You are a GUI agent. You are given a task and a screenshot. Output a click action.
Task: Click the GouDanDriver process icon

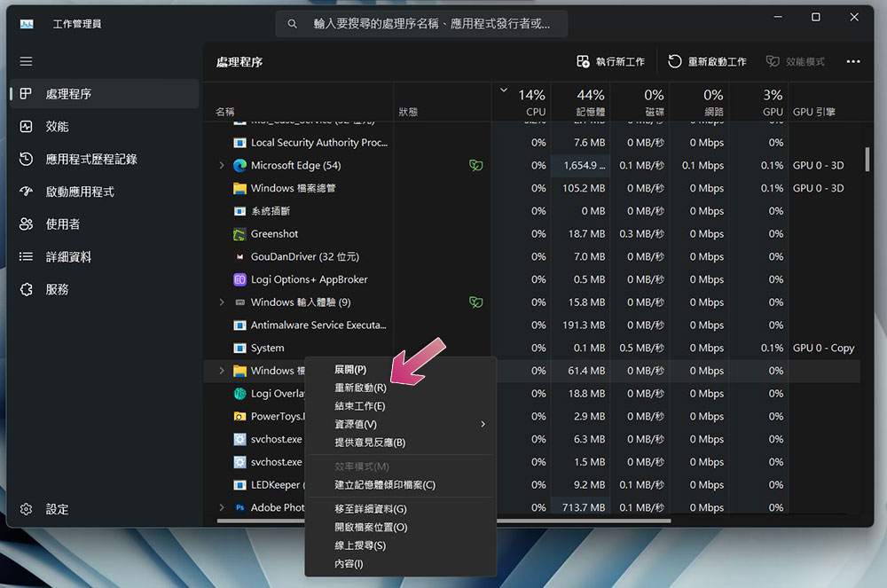tap(239, 256)
